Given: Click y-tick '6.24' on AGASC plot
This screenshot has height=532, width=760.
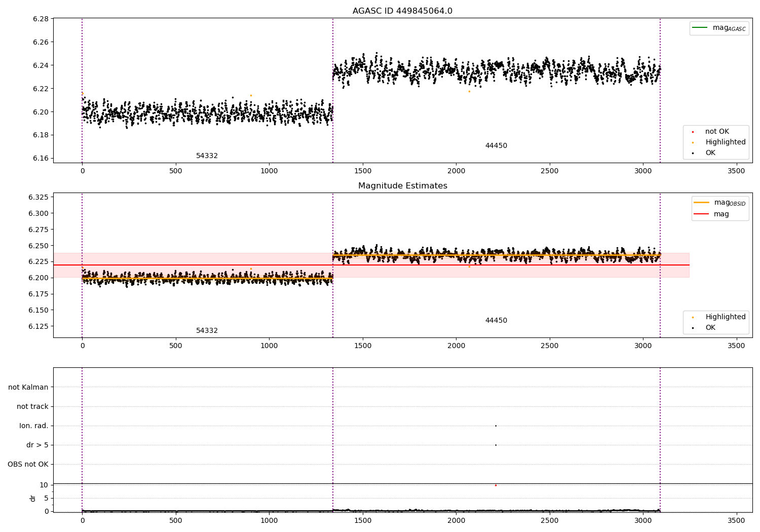Looking at the screenshot, I should 41,65.
